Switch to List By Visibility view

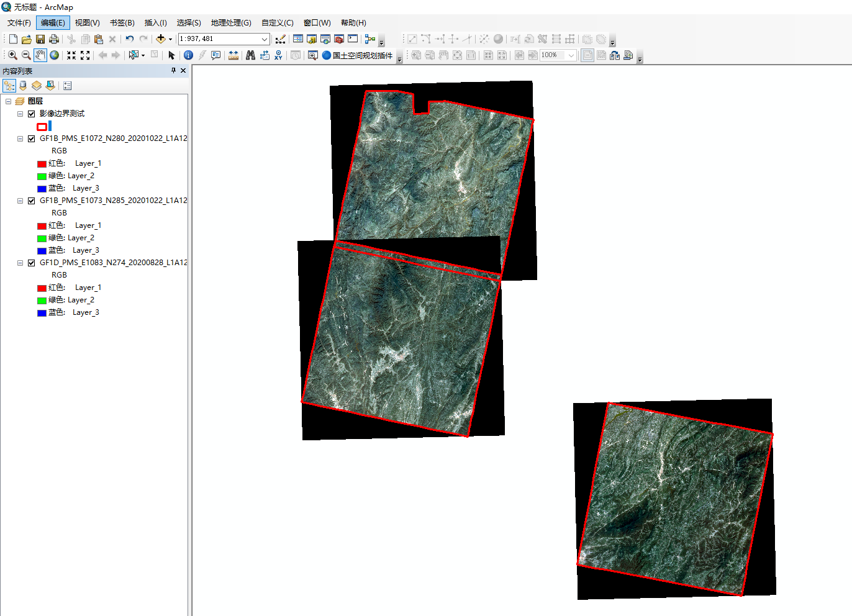pyautogui.click(x=37, y=86)
